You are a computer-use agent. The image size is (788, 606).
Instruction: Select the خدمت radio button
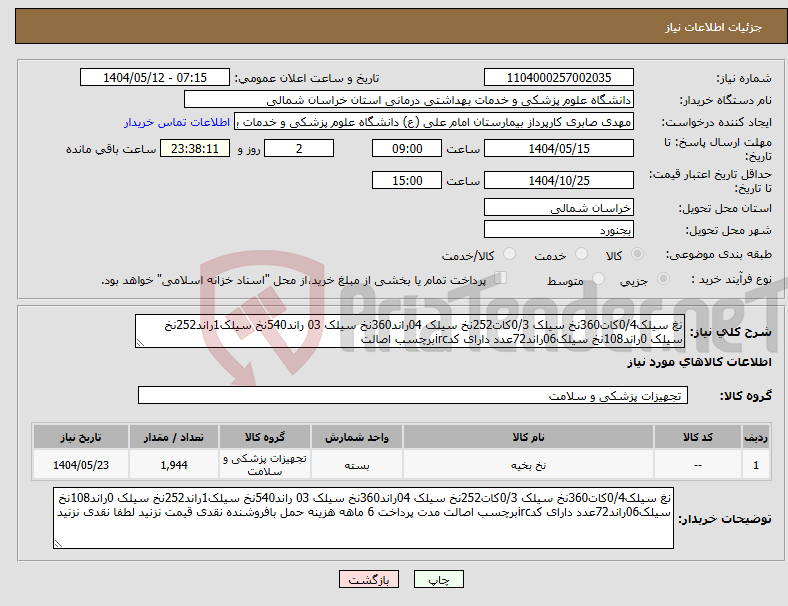581,254
